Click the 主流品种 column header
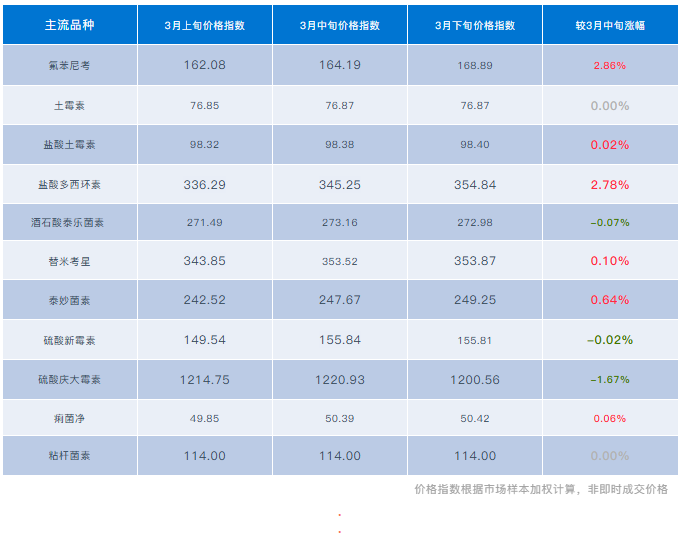 click(68, 26)
